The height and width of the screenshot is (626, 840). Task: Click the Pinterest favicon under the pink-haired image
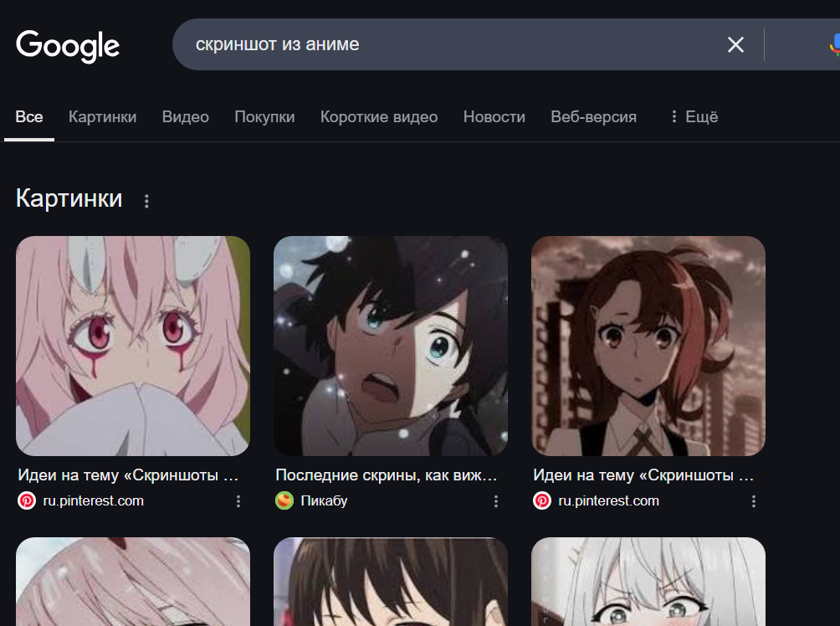click(27, 500)
